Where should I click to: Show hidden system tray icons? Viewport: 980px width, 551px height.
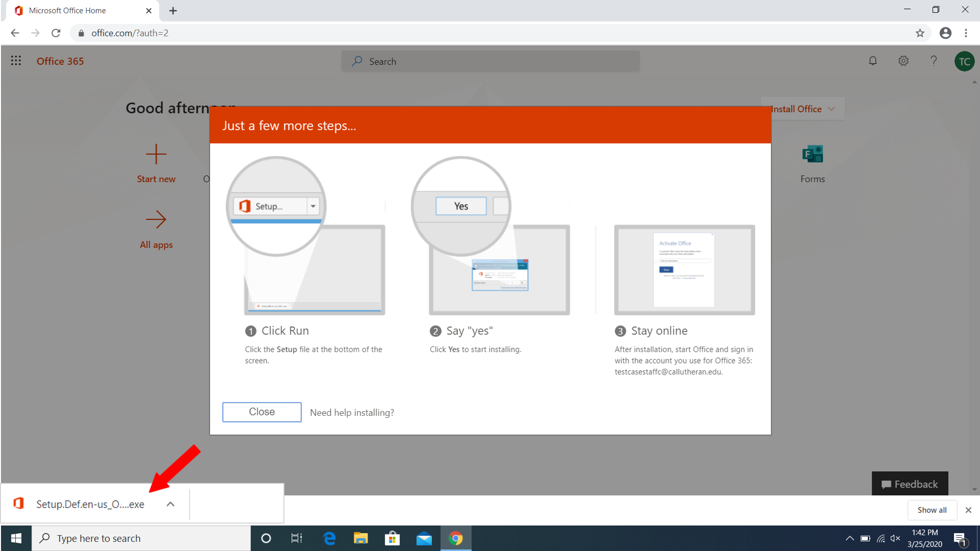click(849, 538)
